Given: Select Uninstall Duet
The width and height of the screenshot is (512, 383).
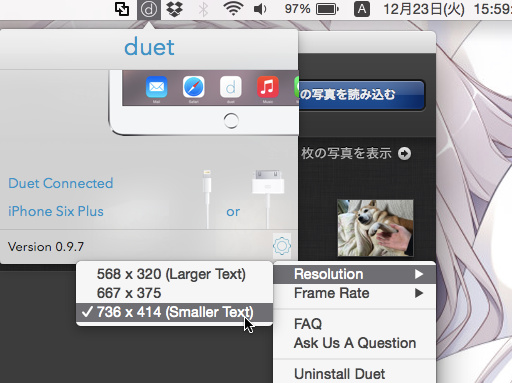Looking at the screenshot, I should tap(355, 374).
